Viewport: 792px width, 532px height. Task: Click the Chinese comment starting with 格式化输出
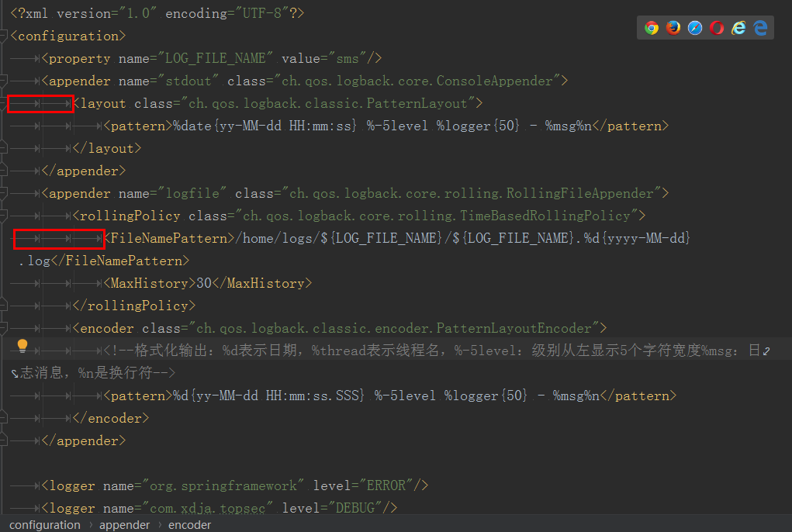tap(436, 351)
